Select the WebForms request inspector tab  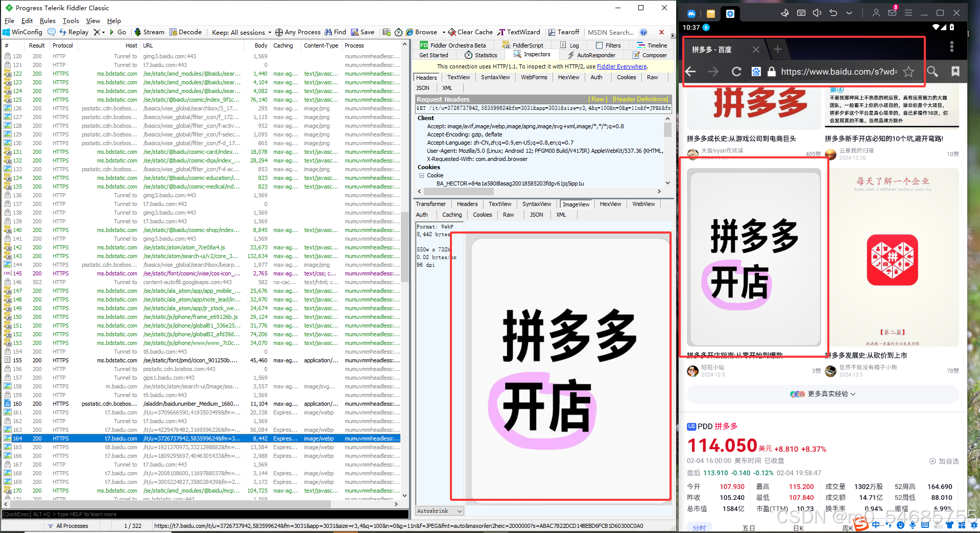tap(534, 77)
